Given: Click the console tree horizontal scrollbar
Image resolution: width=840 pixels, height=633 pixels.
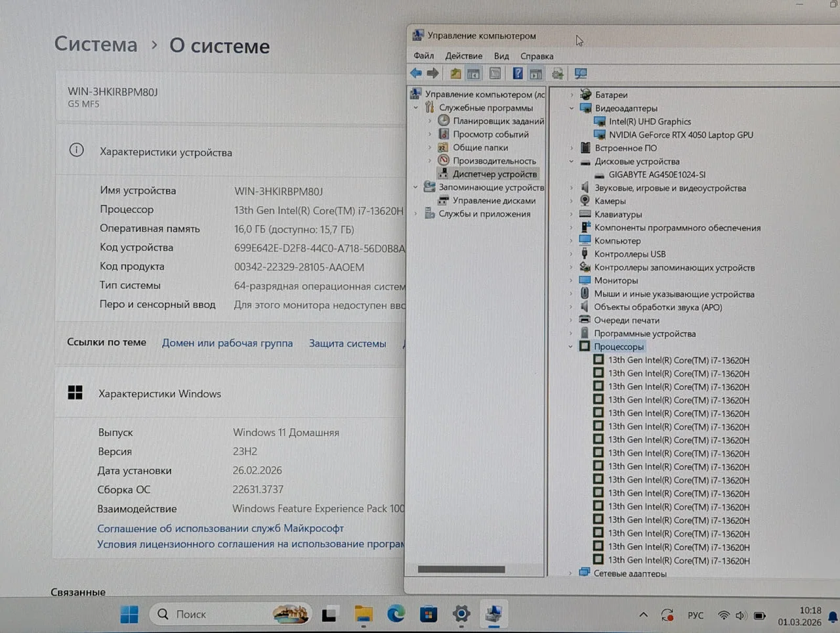Looking at the screenshot, I should (461, 569).
